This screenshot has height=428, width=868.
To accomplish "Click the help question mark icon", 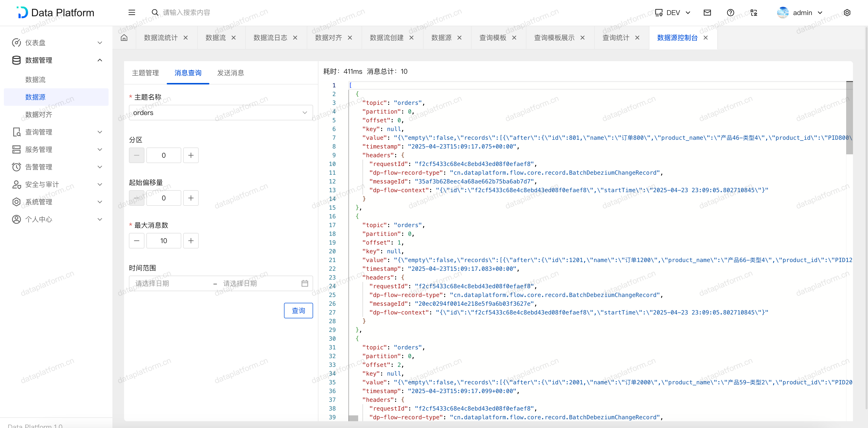I will (730, 12).
